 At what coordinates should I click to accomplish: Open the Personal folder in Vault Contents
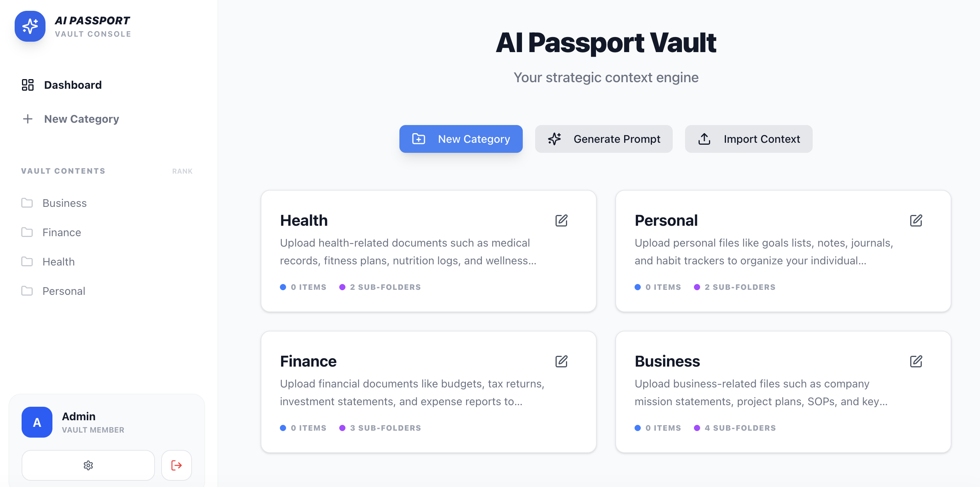pyautogui.click(x=64, y=291)
